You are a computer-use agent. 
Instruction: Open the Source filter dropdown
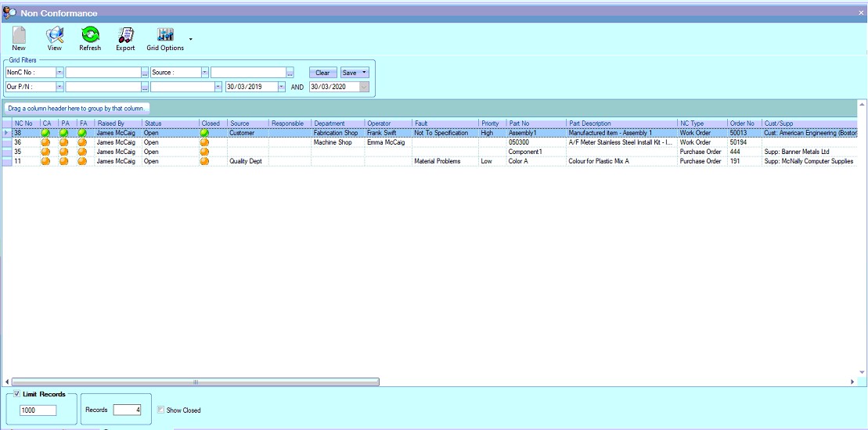pyautogui.click(x=205, y=73)
